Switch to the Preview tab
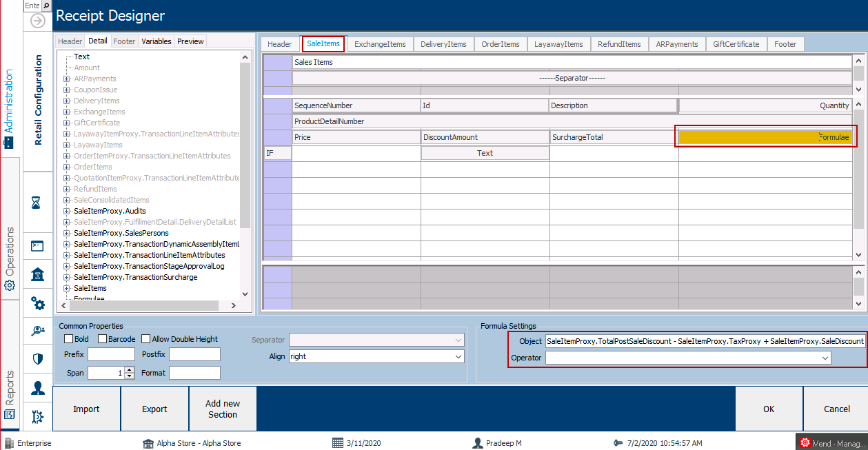This screenshot has width=868, height=450. 190,41
